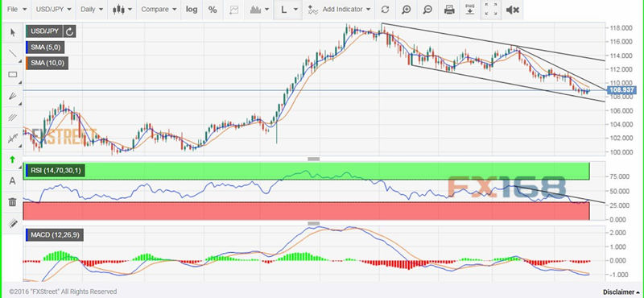Viewport: 644px width, 298px height.
Task: Select the rectangle shape tool
Action: [12, 74]
